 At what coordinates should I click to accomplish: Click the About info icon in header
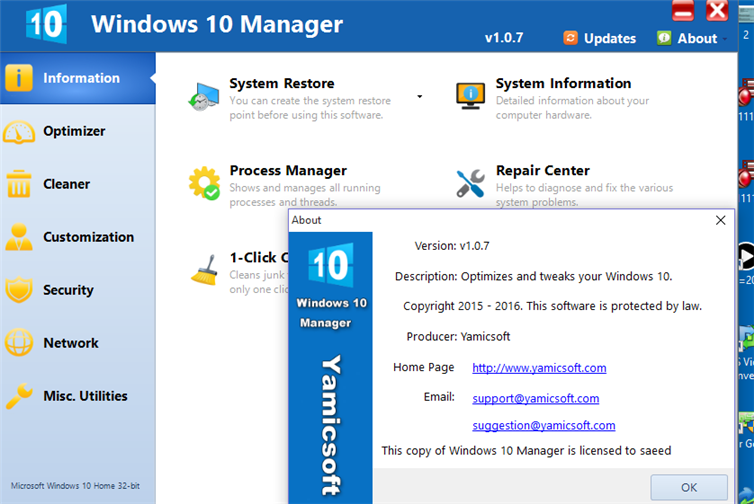(664, 38)
